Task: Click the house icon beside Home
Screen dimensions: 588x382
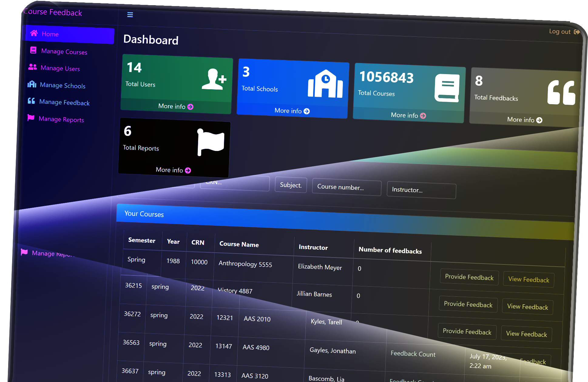Action: (34, 33)
